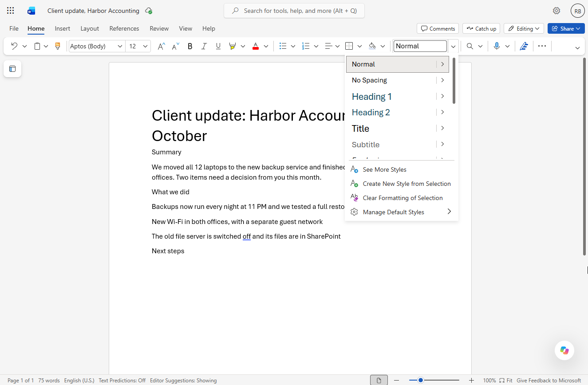588x385 pixels.
Task: Click the Clipboard paste icon
Action: pos(37,46)
